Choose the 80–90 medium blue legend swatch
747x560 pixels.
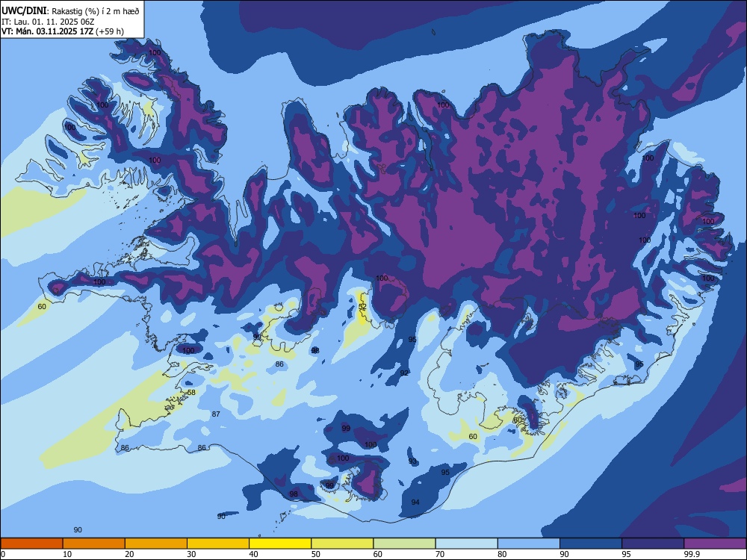(529, 544)
